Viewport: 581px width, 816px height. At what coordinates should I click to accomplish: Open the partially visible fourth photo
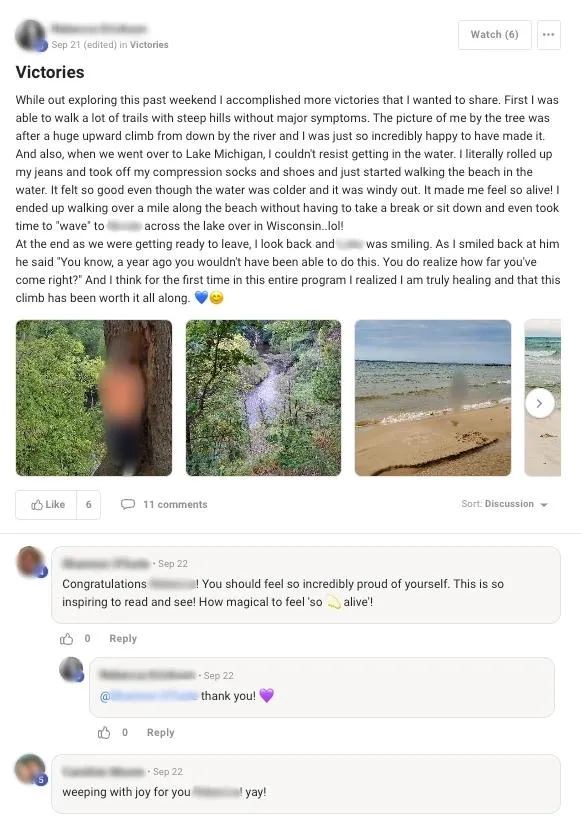(x=542, y=398)
